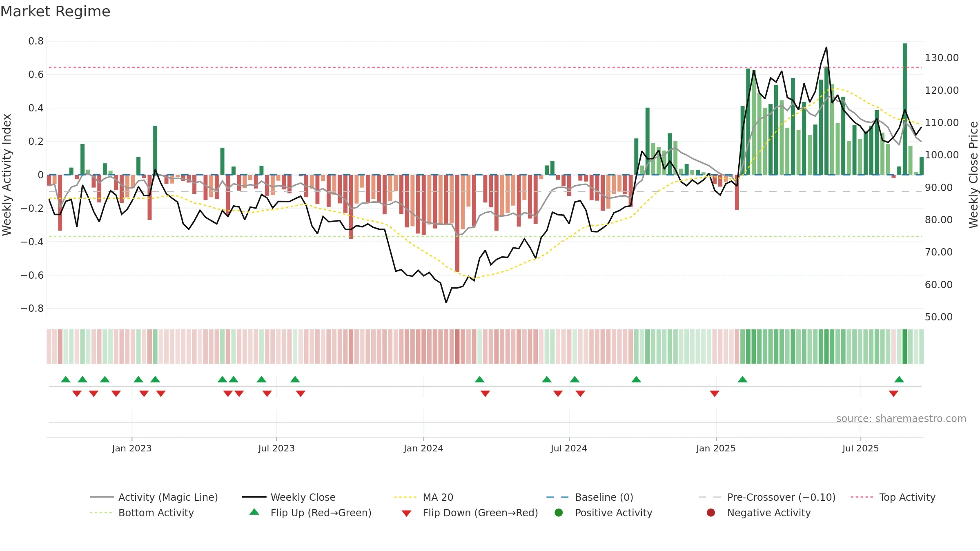Click the Jan 2024 x-axis label
The image size is (980, 551).
point(423,448)
